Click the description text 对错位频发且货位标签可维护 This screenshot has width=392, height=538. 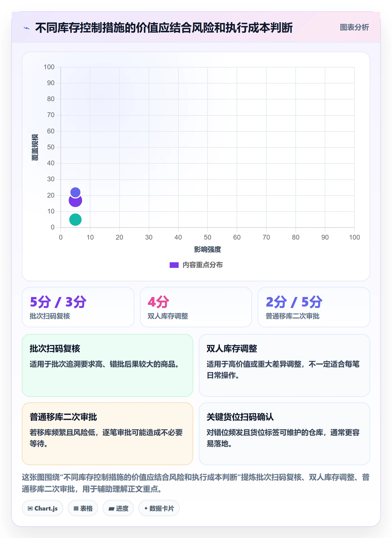pos(283,438)
